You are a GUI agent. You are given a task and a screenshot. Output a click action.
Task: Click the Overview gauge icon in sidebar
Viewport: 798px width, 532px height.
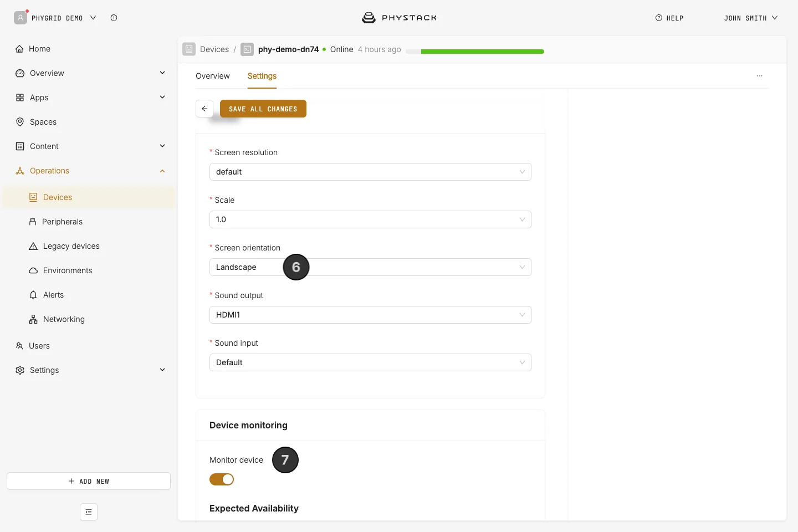click(x=20, y=73)
